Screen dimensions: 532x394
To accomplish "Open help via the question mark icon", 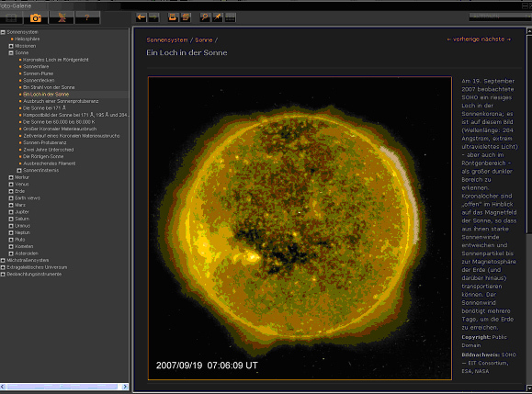I will (87, 17).
